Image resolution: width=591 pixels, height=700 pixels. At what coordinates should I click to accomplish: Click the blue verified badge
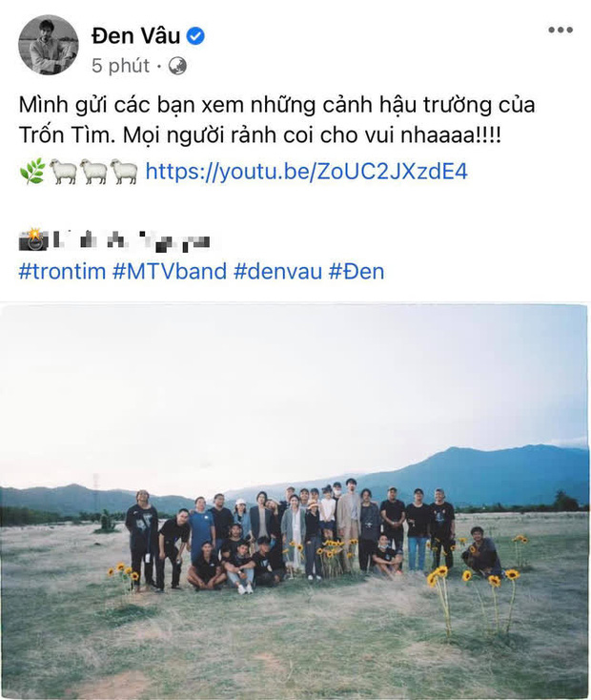coord(195,35)
